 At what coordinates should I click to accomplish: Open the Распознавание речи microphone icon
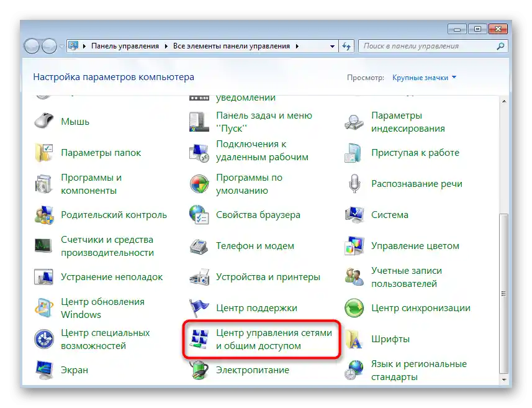(354, 184)
